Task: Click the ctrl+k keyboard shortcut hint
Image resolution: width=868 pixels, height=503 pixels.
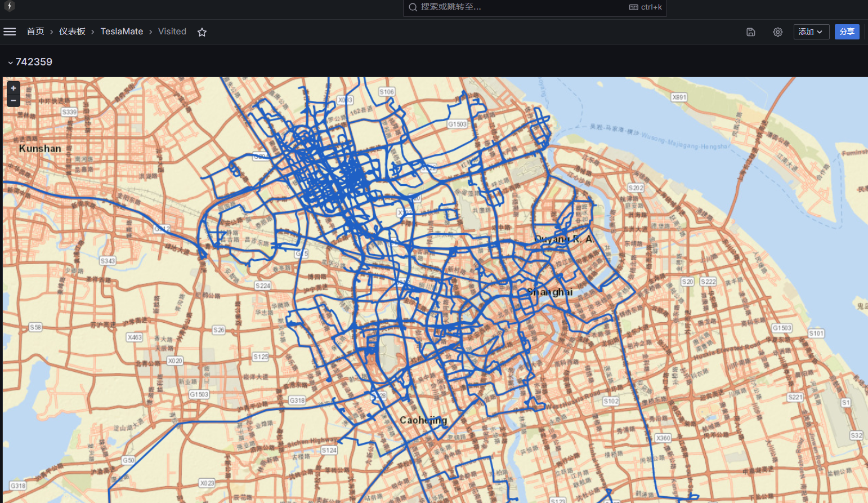Action: [645, 7]
